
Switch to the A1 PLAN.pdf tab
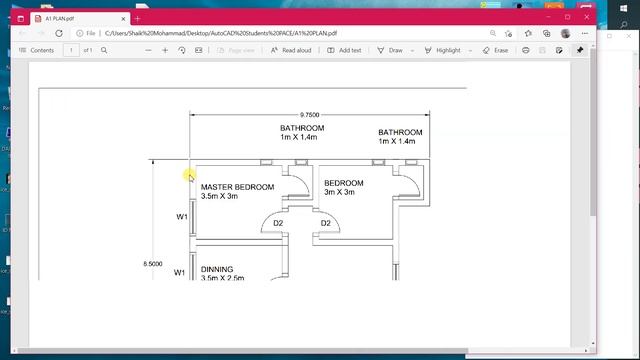pos(80,19)
